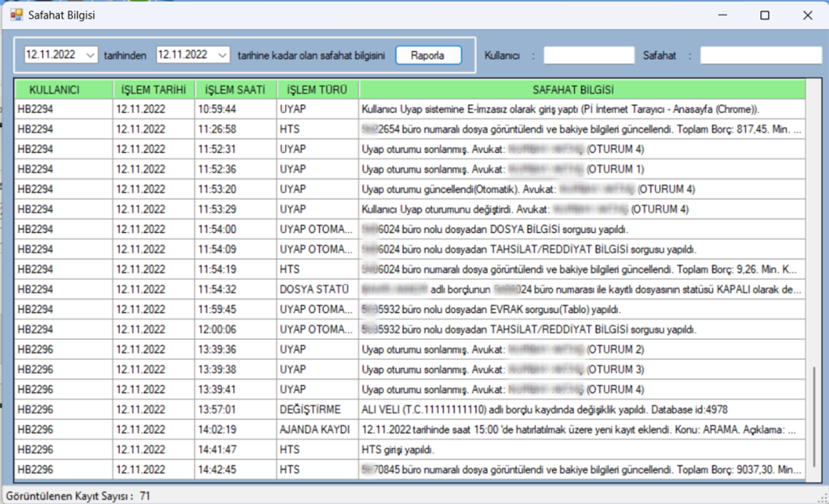Maximize the Safahat Bilgisi window
The width and height of the screenshot is (829, 504).
tap(765, 15)
